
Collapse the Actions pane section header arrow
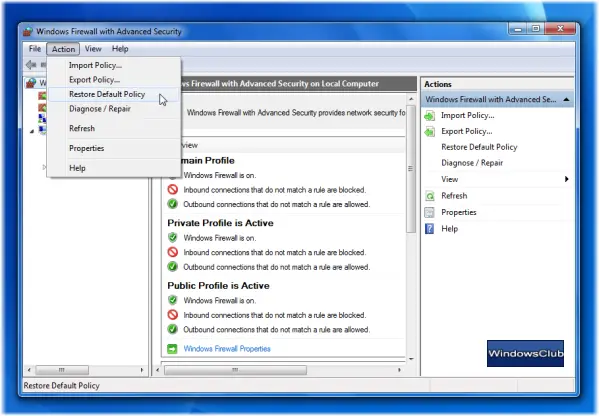[x=567, y=100]
